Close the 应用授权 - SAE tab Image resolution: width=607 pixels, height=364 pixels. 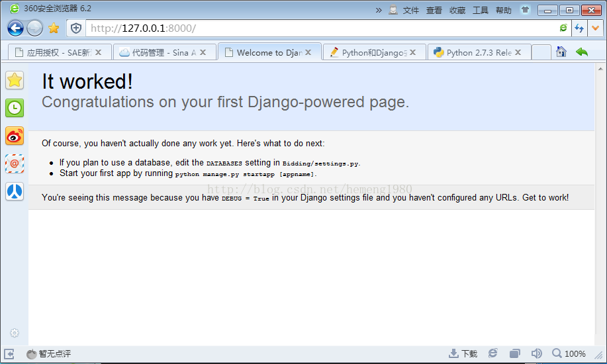pyautogui.click(x=99, y=52)
